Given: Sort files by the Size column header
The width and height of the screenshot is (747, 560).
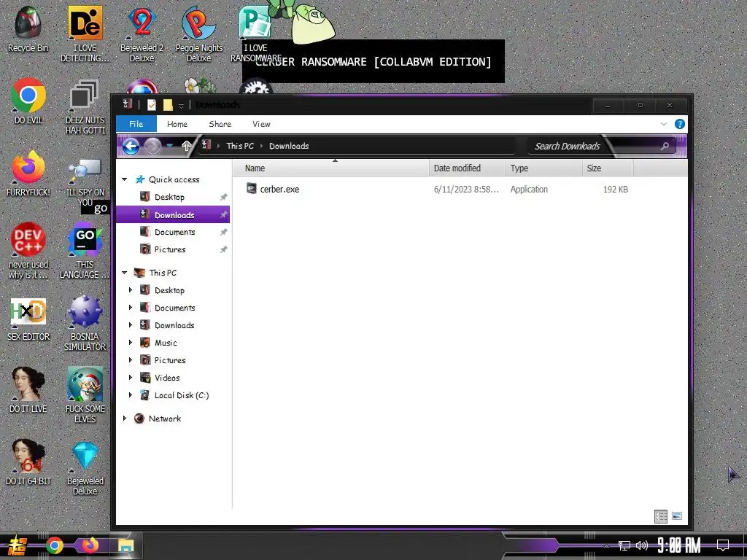Looking at the screenshot, I should [x=608, y=168].
